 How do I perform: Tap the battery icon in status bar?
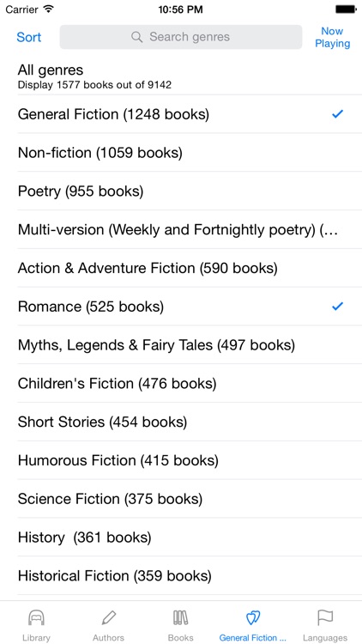pos(346,9)
